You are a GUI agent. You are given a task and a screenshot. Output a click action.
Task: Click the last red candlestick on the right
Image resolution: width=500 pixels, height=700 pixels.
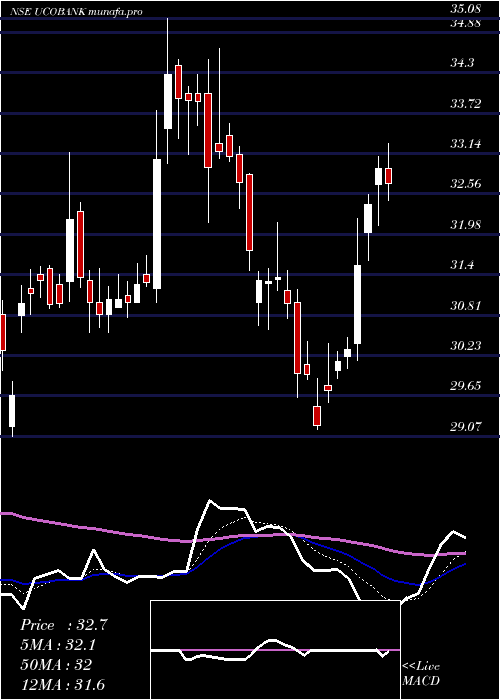[388, 176]
